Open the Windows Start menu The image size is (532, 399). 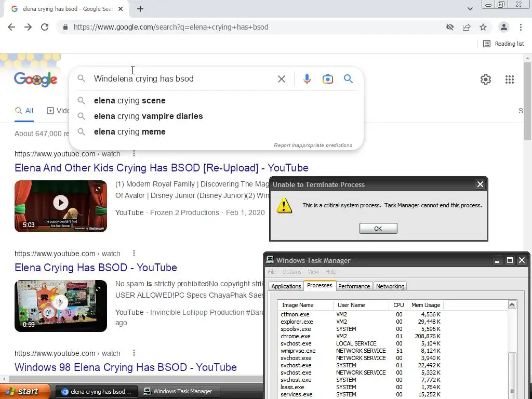point(25,392)
